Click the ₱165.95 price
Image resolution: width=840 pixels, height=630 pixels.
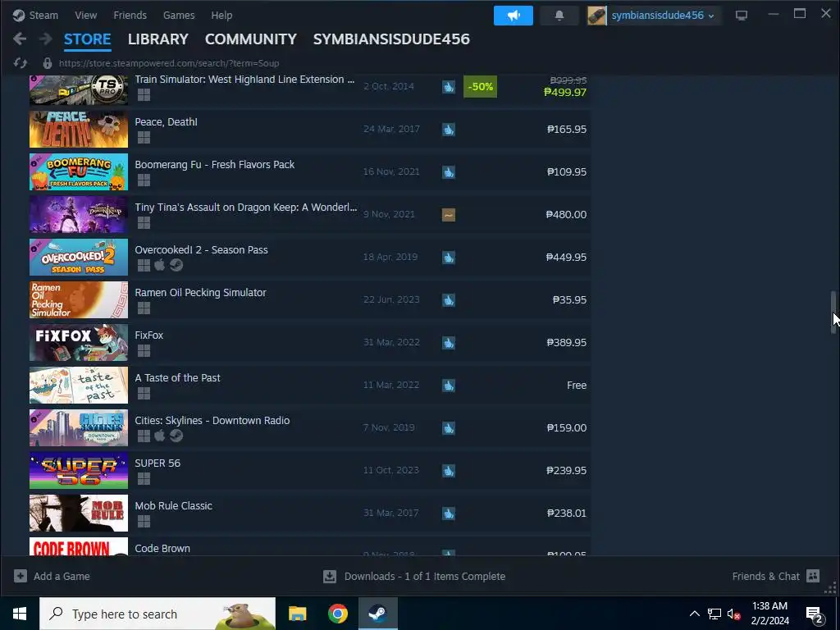pyautogui.click(x=567, y=129)
